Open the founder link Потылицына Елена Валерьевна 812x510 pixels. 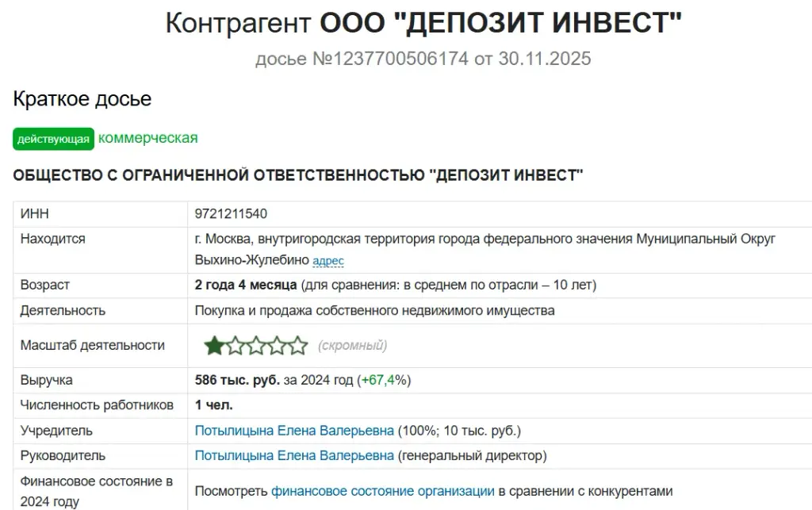pyautogui.click(x=294, y=431)
